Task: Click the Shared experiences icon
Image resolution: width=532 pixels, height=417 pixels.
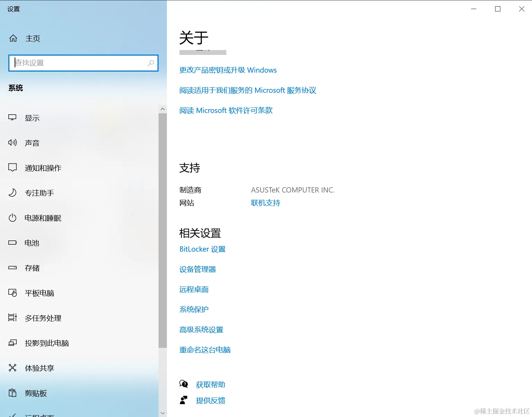Action: 13,368
